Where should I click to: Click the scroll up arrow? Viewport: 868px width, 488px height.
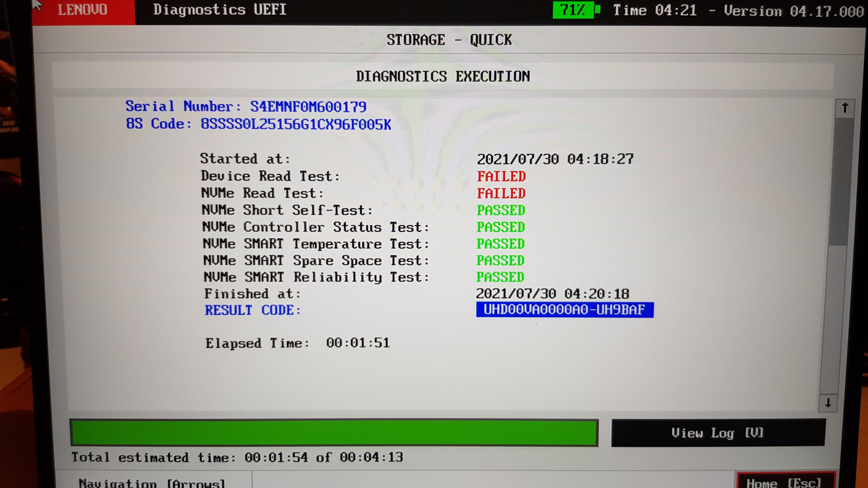tap(844, 108)
